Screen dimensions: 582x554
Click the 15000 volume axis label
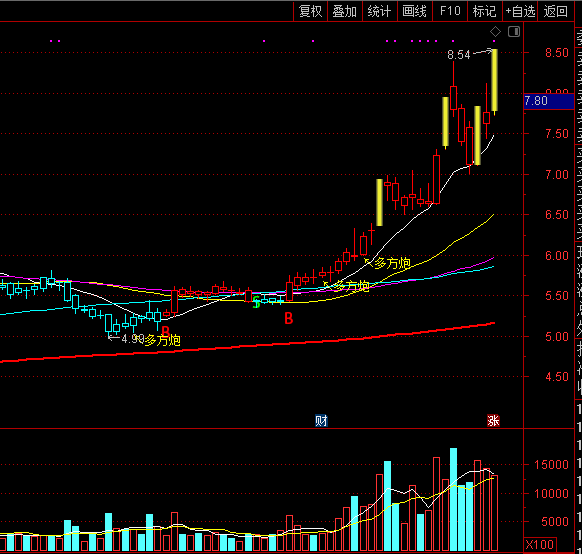tap(551, 465)
